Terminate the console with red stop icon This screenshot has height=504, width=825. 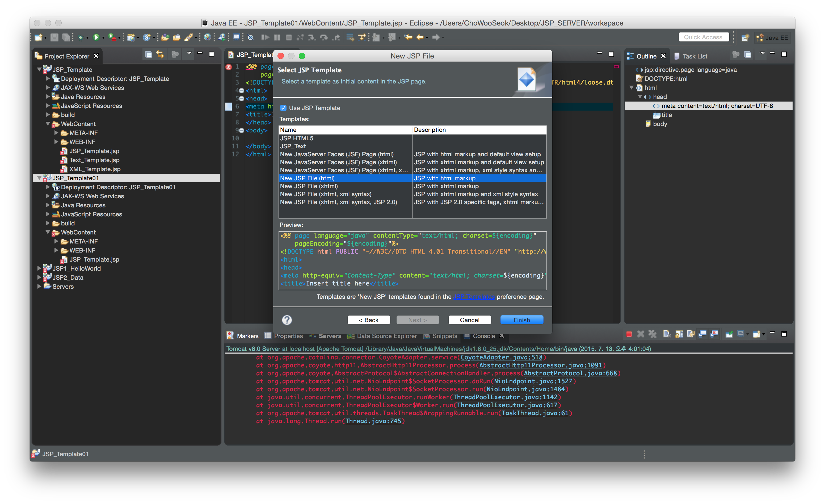tap(629, 334)
